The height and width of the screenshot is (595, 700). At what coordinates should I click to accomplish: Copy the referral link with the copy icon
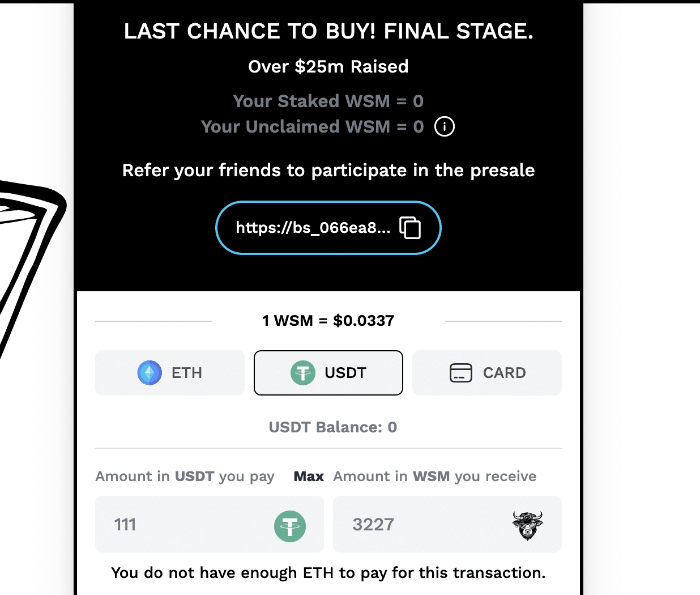[x=410, y=228]
